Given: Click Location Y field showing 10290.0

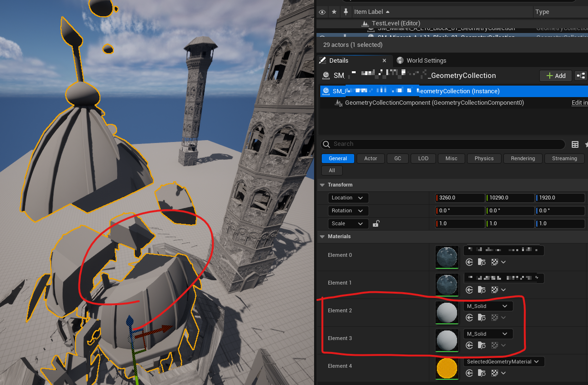Looking at the screenshot, I should (510, 198).
